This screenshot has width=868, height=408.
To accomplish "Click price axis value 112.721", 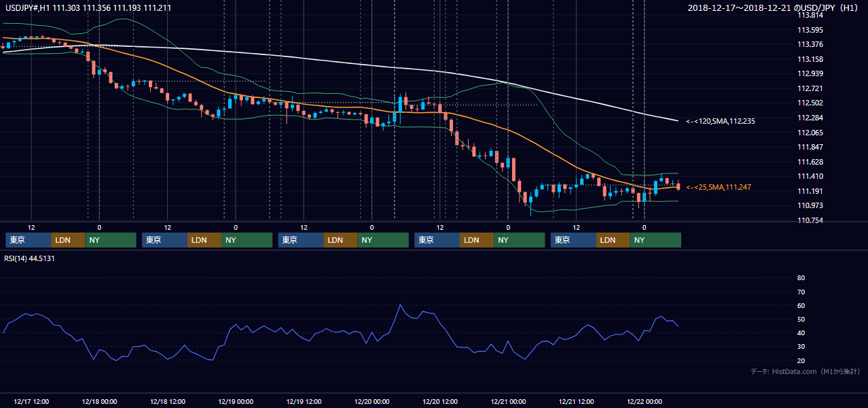I will [810, 88].
